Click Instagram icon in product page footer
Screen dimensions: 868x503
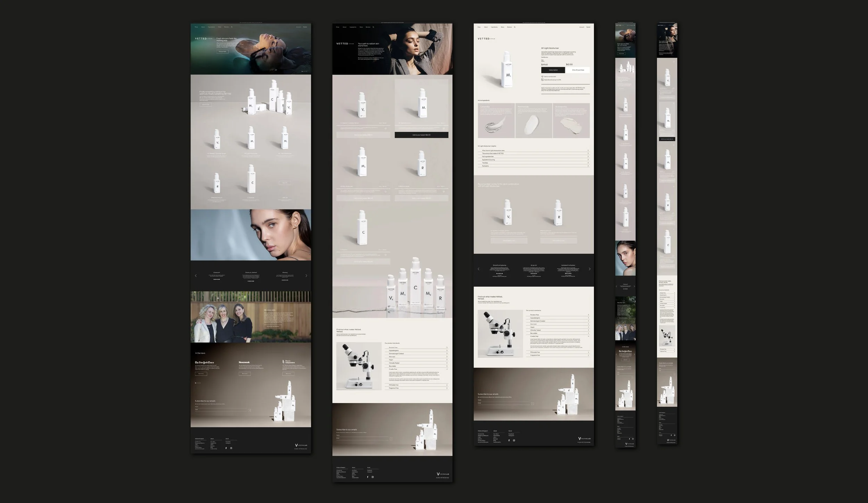(514, 440)
